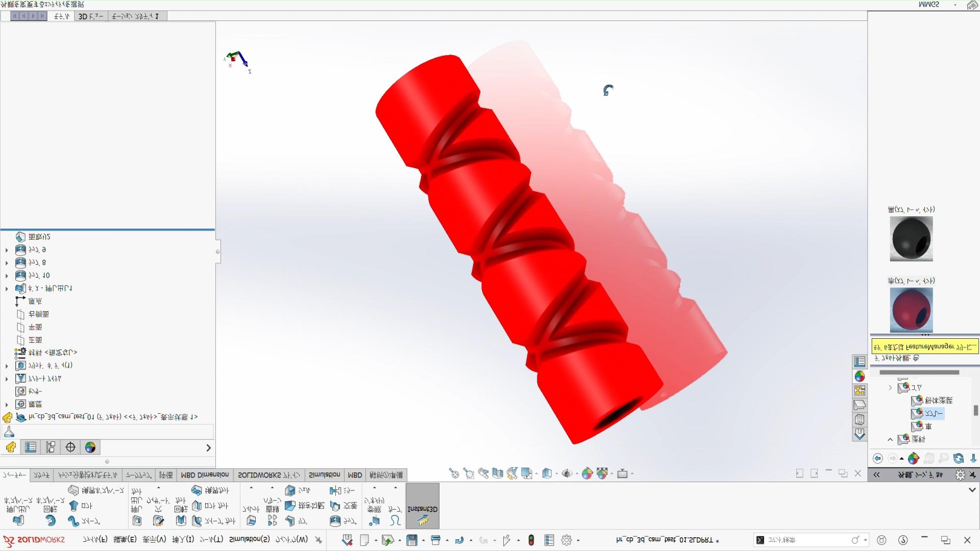Screen dimensions: 980x551
Task: Switch to the Simulation ribbon tab
Action: pyautogui.click(x=324, y=475)
